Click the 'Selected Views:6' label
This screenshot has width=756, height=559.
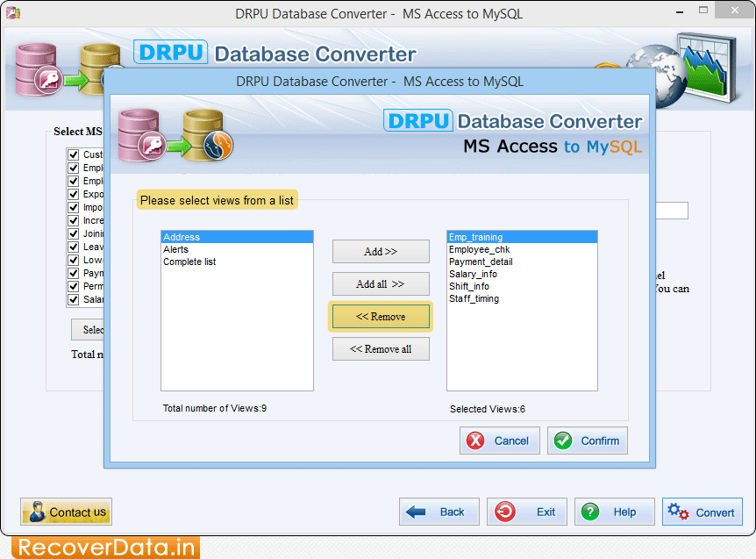488,409
